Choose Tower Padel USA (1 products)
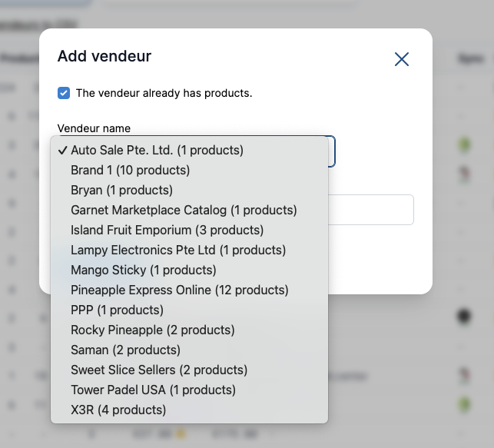494x448 pixels. click(189, 390)
